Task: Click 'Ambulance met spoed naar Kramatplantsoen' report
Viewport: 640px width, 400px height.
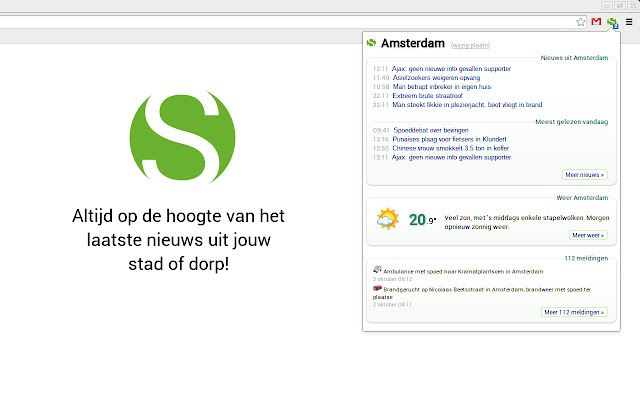Action: pos(463,271)
